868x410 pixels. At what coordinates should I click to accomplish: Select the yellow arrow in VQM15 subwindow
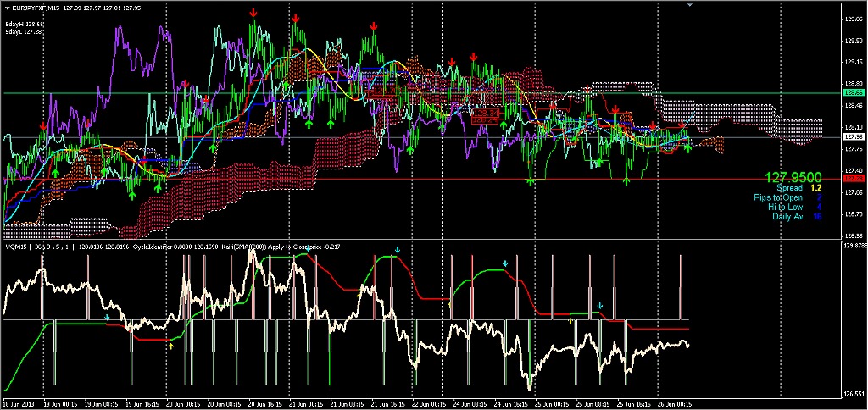click(x=170, y=346)
